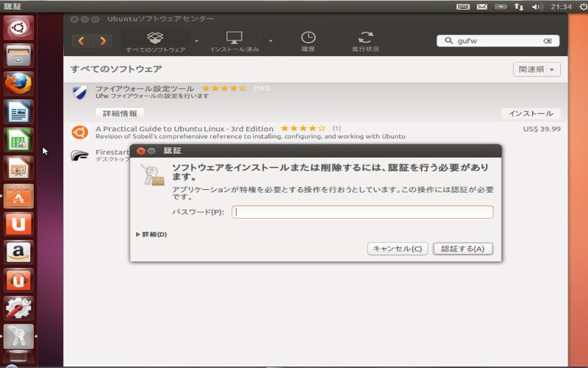
Task: Click into the gufw search field
Action: pos(498,40)
